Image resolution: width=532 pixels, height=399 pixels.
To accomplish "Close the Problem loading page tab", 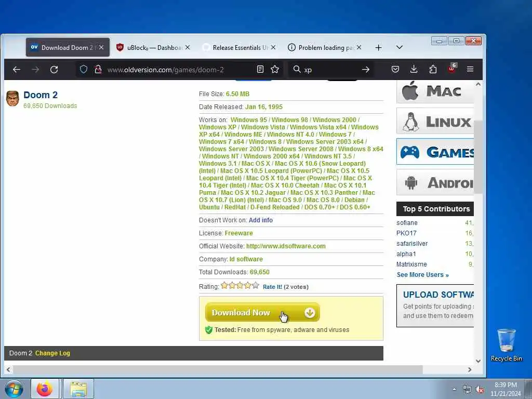I will pyautogui.click(x=359, y=47).
